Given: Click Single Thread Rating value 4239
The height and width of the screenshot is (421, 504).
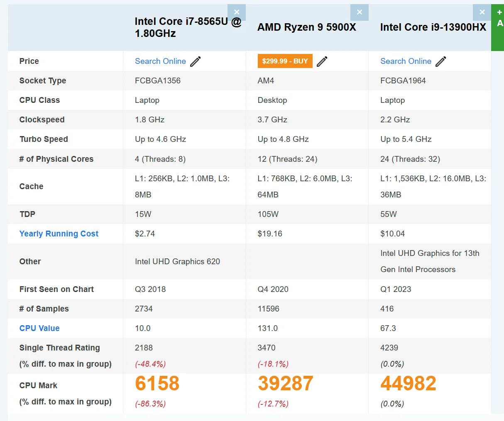Looking at the screenshot, I should coord(389,348).
